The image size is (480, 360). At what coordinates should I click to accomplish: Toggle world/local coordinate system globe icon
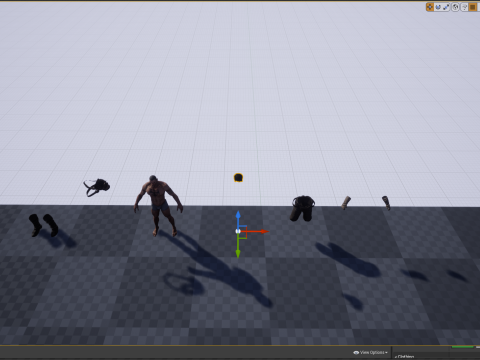point(455,7)
